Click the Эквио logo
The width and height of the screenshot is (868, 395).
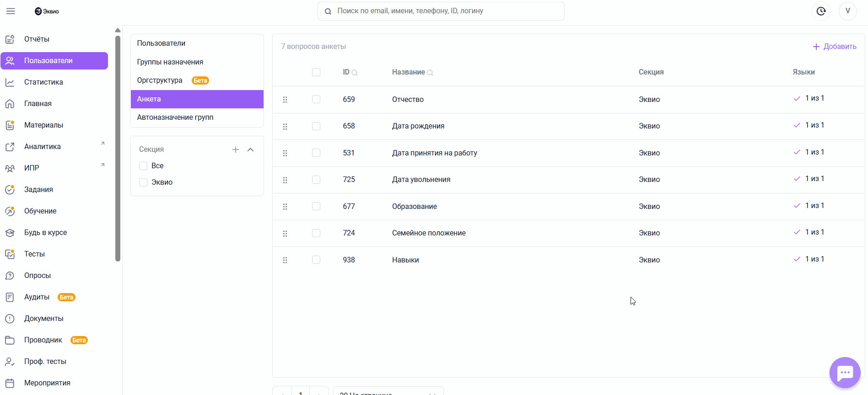(47, 11)
